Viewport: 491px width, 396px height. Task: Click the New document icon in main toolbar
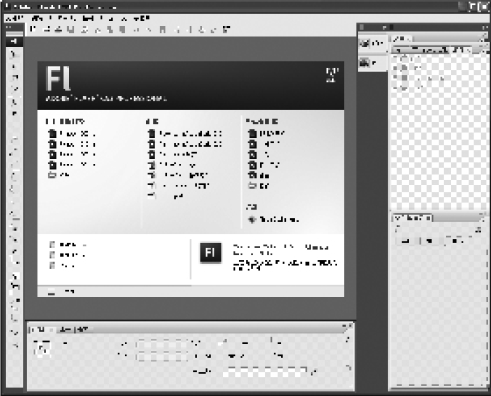coord(32,29)
